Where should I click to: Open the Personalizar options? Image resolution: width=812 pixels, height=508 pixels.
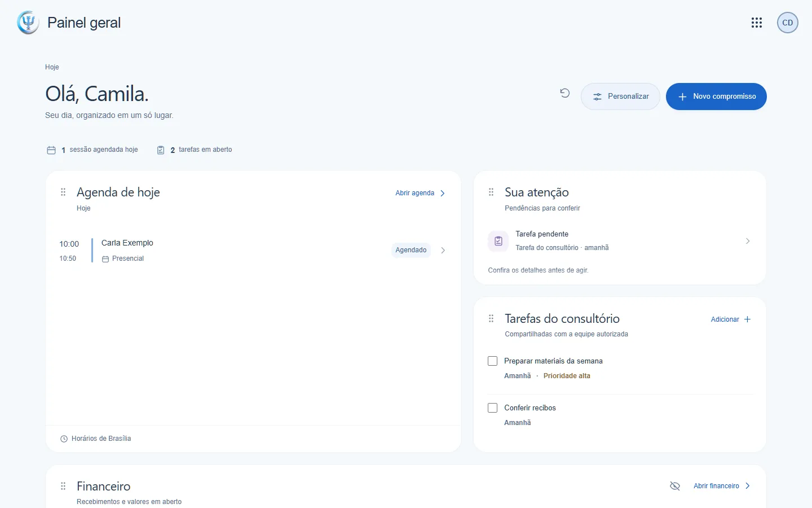coord(620,97)
